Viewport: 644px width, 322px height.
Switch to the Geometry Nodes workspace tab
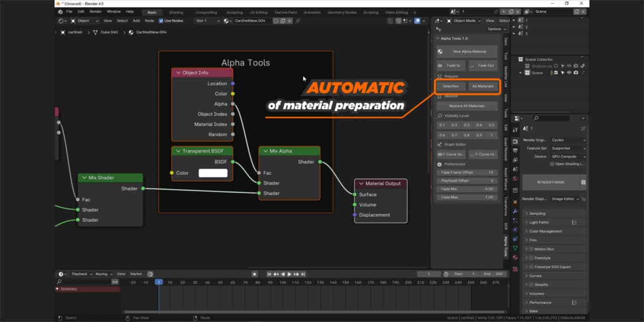(342, 12)
